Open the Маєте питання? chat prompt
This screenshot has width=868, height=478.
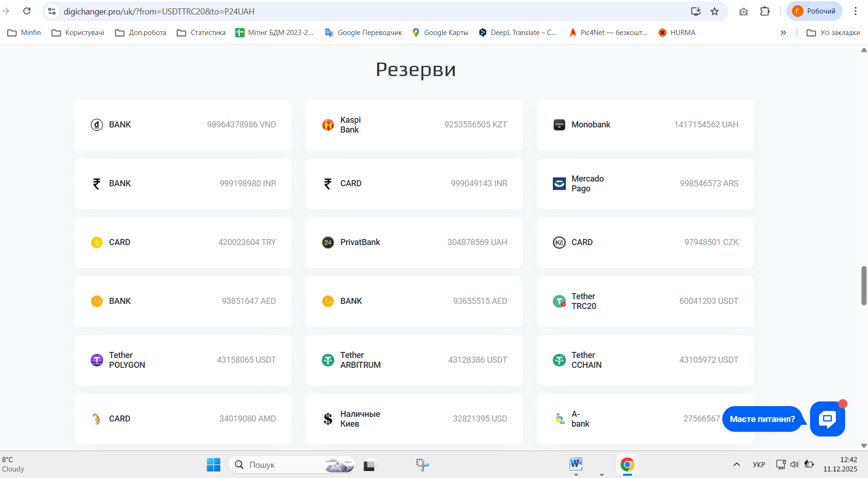(762, 419)
